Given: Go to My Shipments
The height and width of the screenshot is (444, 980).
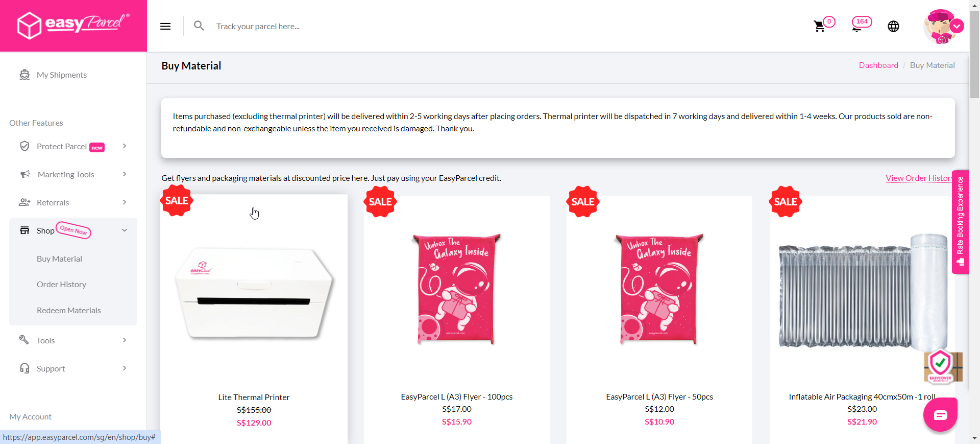Looking at the screenshot, I should [x=61, y=75].
